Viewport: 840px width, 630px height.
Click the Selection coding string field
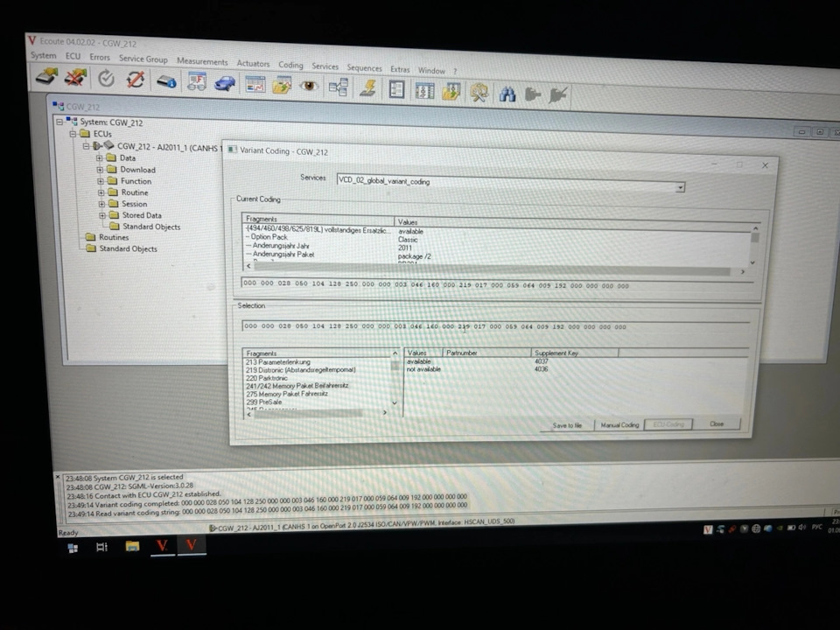pyautogui.click(x=496, y=326)
